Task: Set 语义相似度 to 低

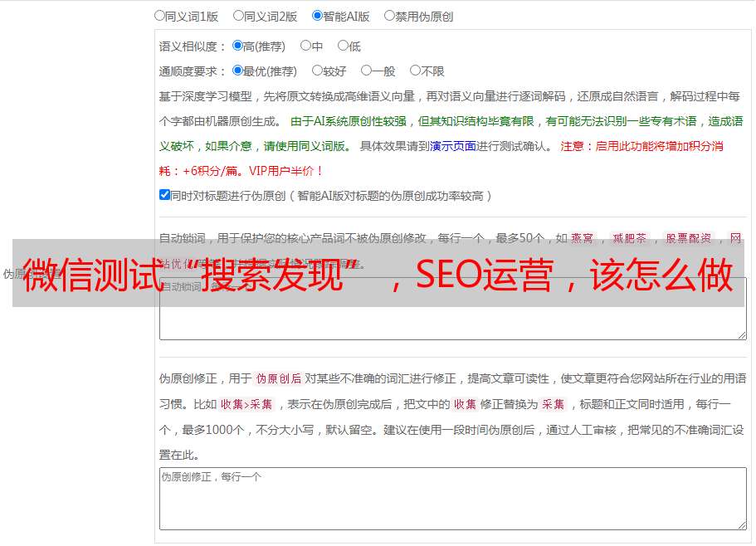Action: pos(343,46)
